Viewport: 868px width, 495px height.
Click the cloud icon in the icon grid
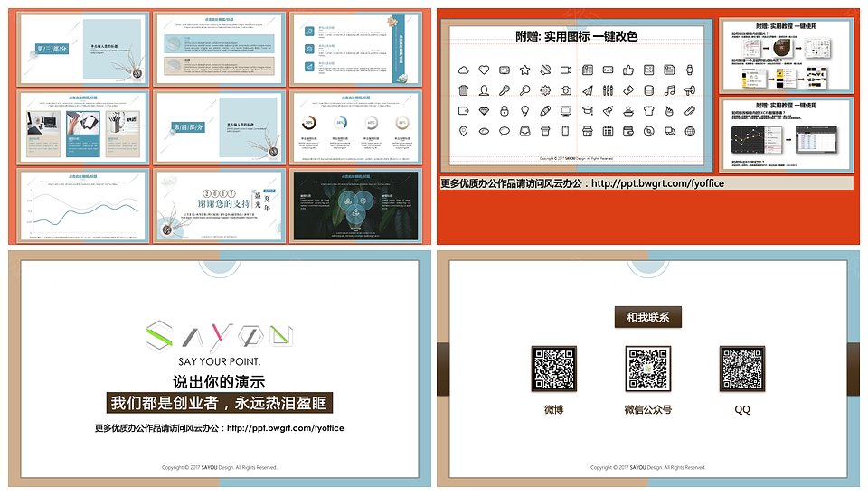[x=463, y=70]
